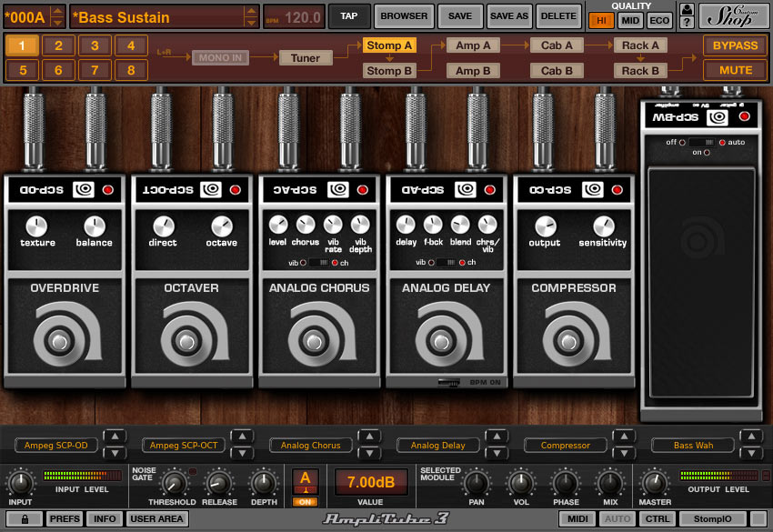Click the INPUT knob
Image resolution: width=773 pixels, height=532 pixels.
(20, 483)
